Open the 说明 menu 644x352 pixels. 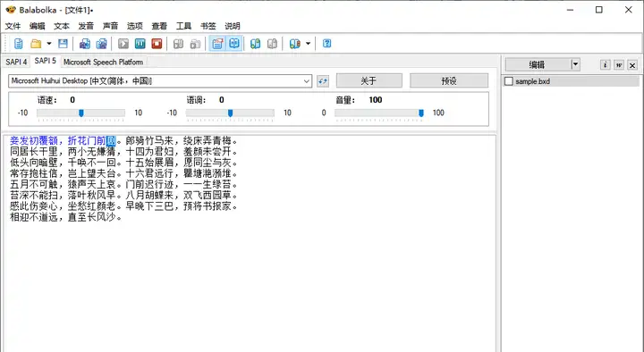232,26
